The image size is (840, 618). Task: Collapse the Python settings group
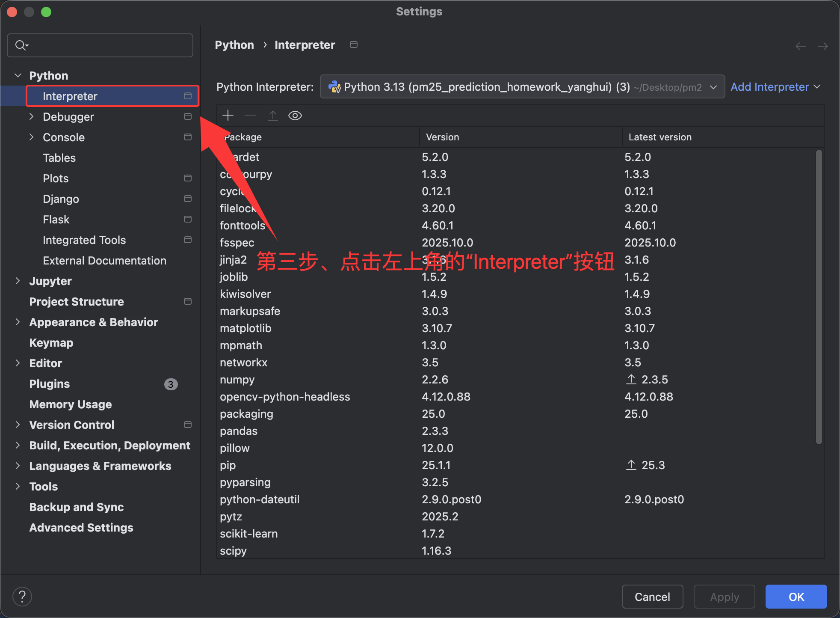tap(18, 75)
